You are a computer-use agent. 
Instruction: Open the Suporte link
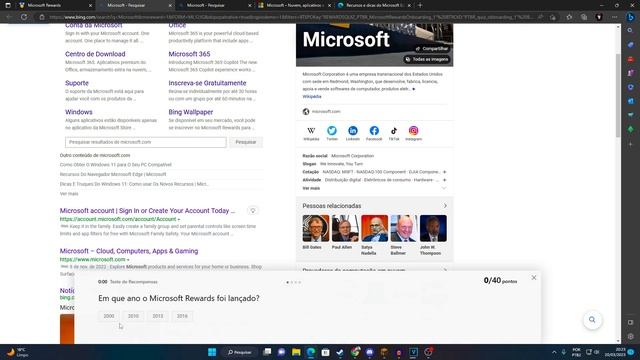[x=77, y=83]
